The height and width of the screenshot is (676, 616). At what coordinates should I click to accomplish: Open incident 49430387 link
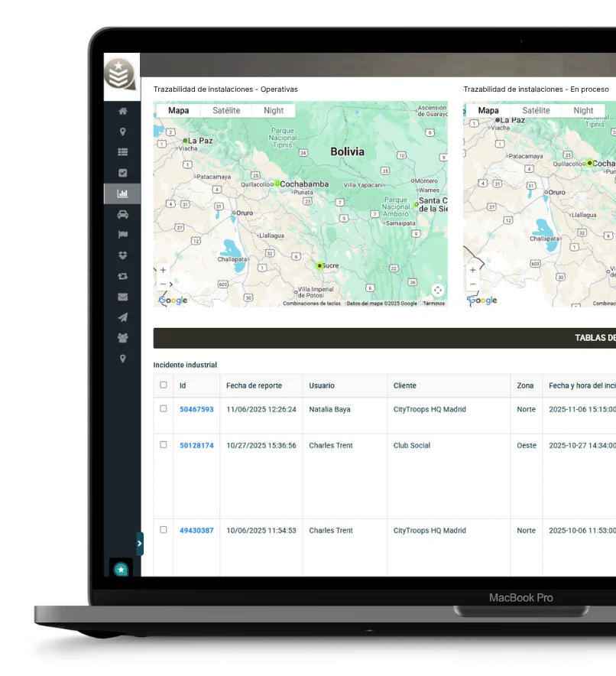coord(196,530)
